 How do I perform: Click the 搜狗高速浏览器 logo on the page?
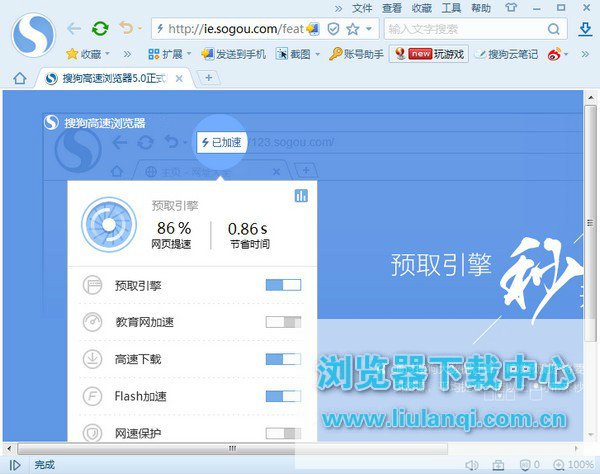coord(95,123)
